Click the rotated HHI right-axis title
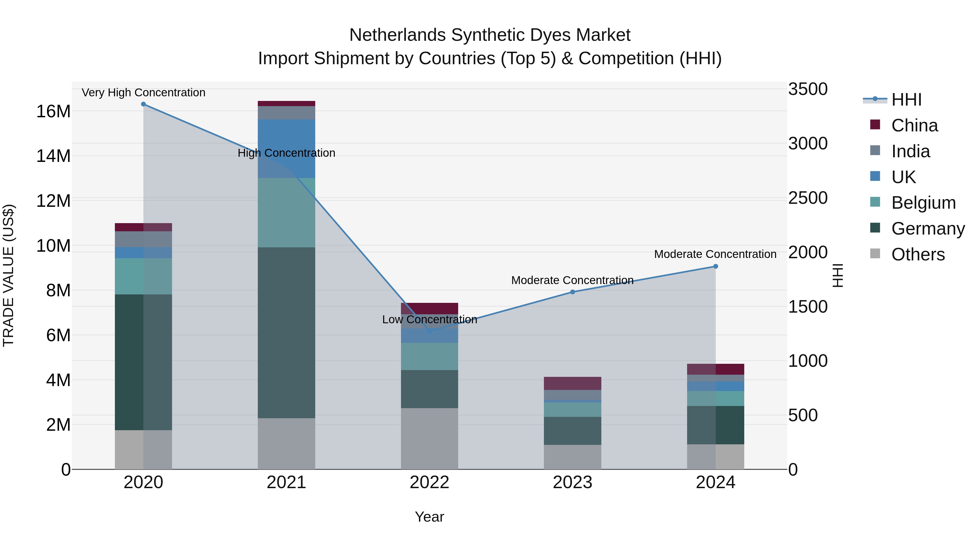Image resolution: width=980 pixels, height=551 pixels. (838, 275)
